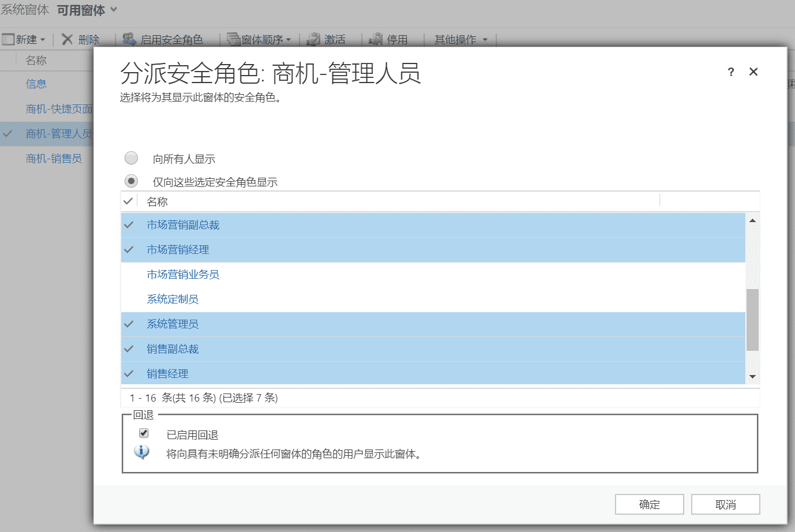Click the 取消 button
This screenshot has height=532, width=795.
click(x=726, y=504)
